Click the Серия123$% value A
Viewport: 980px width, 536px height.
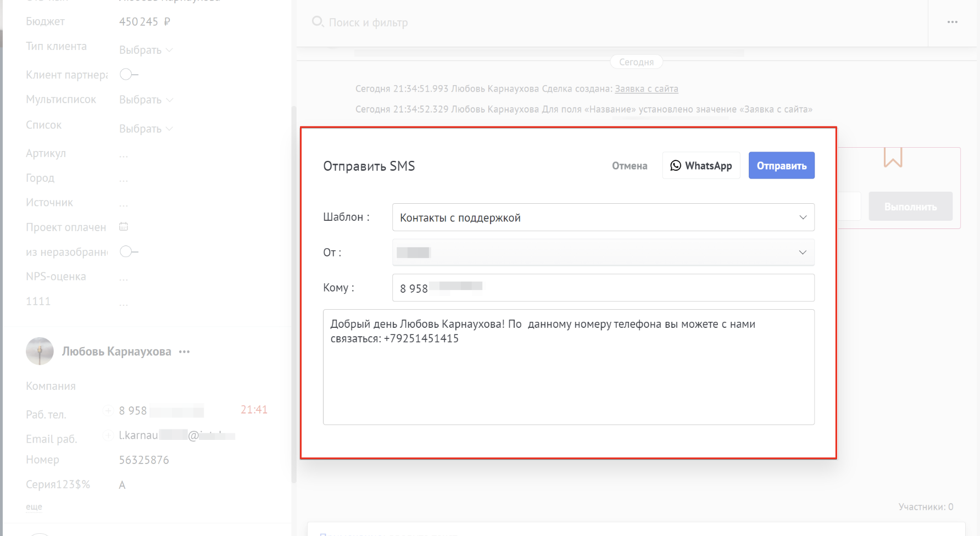click(x=122, y=485)
